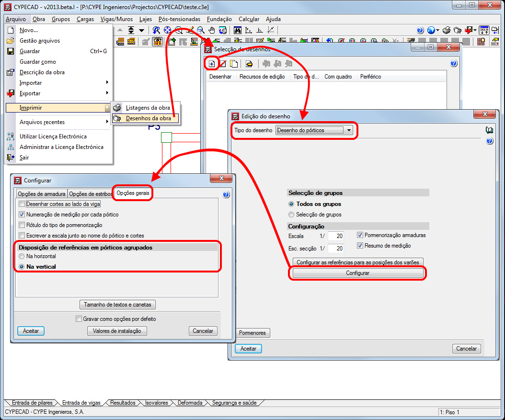Uncheck 'Numeração de medição por cada pórtico'
The width and height of the screenshot is (505, 420).
(22, 215)
